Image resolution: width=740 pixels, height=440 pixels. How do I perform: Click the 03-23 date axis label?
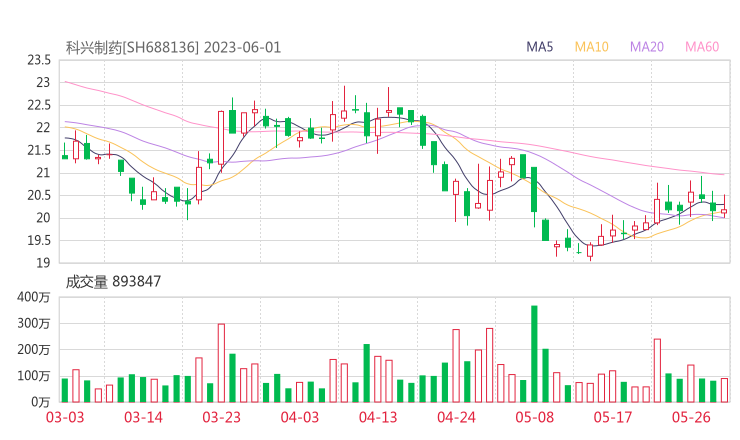click(x=221, y=417)
